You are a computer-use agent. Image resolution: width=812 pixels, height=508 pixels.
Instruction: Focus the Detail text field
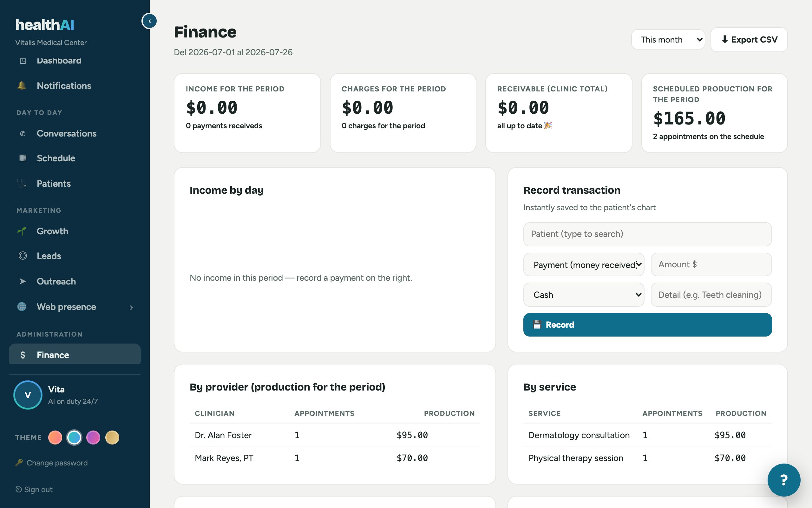(x=711, y=295)
